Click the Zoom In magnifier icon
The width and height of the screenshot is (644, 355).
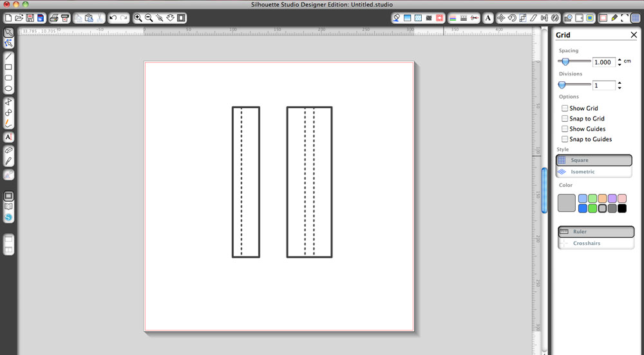coord(138,18)
